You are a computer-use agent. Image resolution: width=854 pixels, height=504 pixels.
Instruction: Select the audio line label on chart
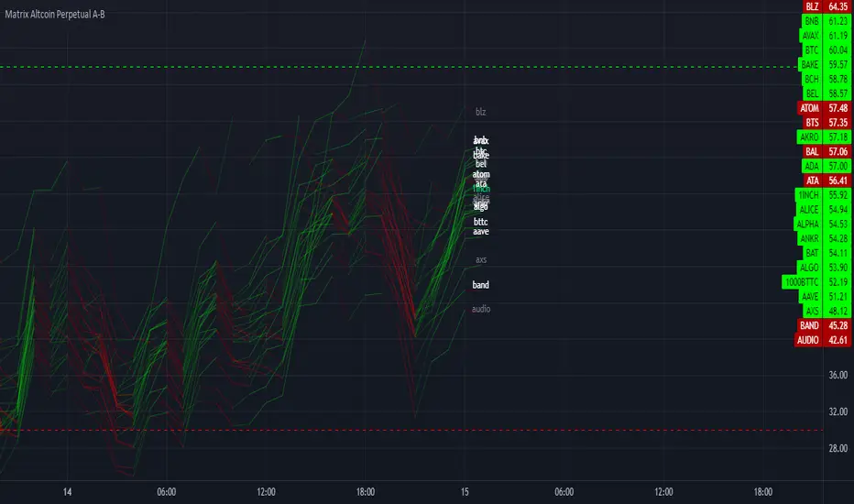(481, 309)
